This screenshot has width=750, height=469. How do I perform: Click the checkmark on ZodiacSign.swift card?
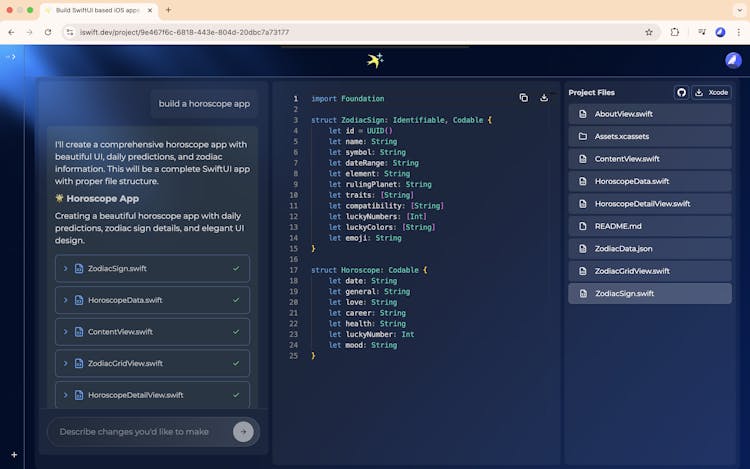[x=236, y=269]
